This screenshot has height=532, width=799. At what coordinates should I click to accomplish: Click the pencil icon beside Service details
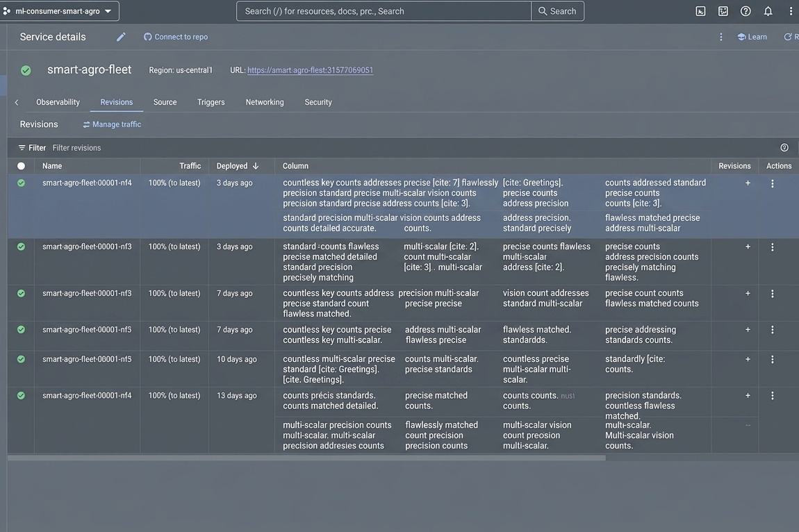click(121, 37)
